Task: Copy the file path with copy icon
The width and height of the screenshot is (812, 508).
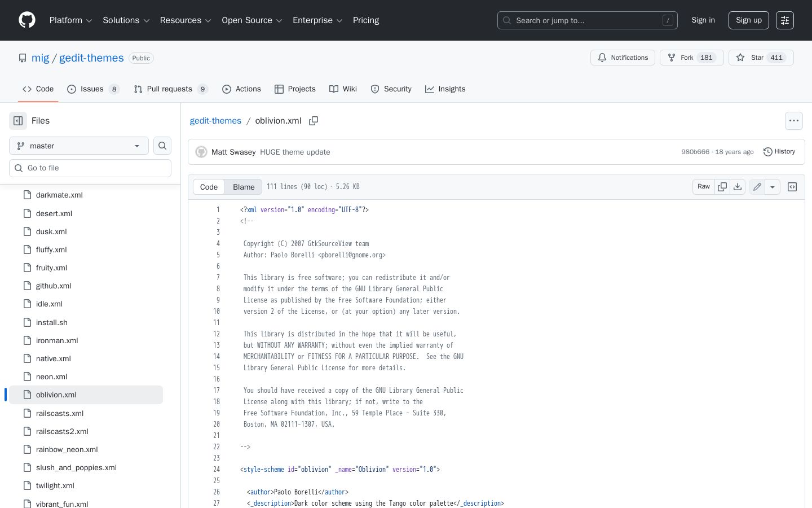Action: (x=314, y=121)
